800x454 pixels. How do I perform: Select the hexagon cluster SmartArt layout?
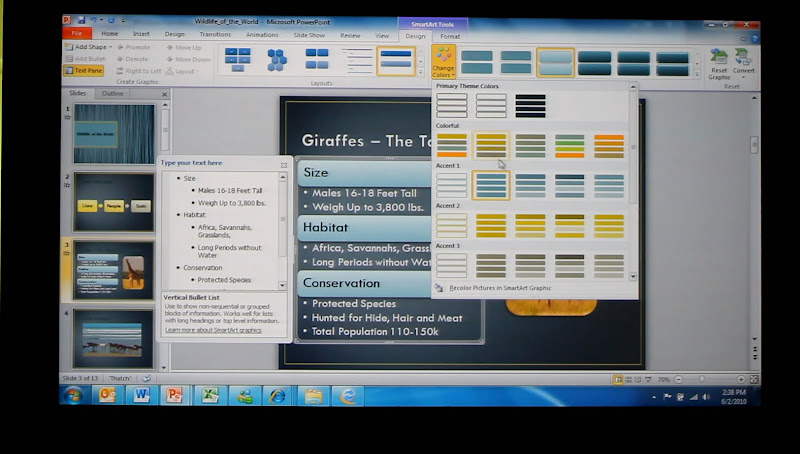pos(277,60)
